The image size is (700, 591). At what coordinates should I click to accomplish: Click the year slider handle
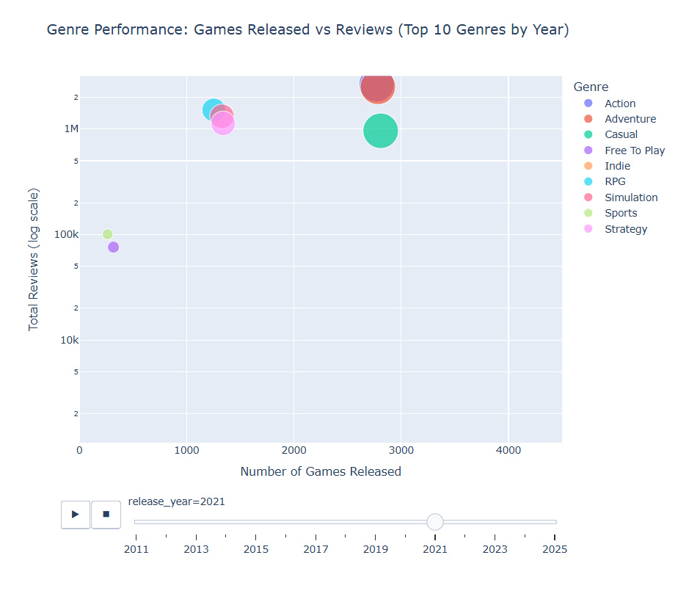(x=435, y=522)
